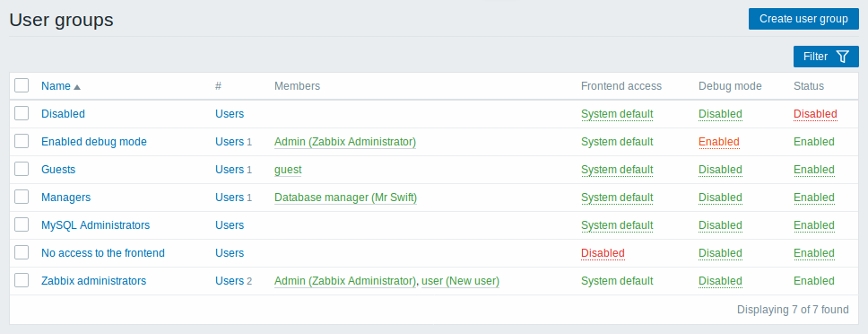Change frontend access for Guests group
Image resolution: width=868 pixels, height=334 pixels.
pos(617,170)
